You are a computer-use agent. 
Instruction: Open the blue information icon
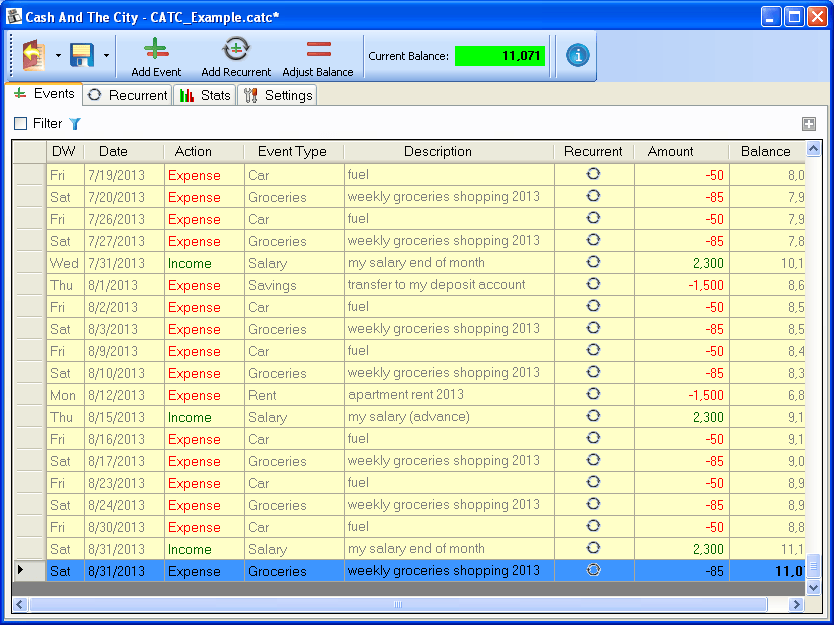coord(578,56)
